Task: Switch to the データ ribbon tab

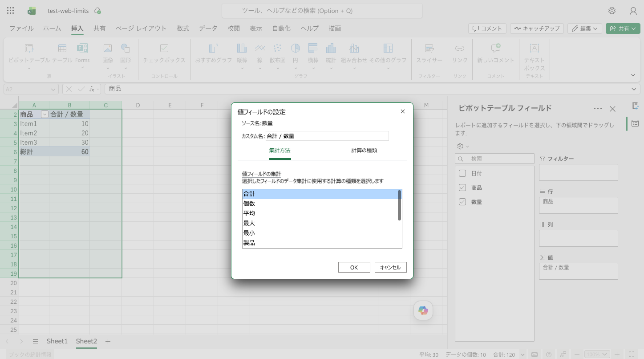Action: point(208,28)
